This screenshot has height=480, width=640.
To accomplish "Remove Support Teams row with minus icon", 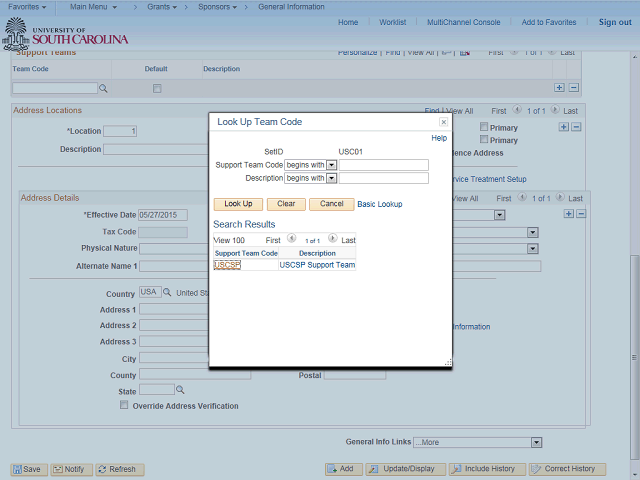I will [573, 87].
